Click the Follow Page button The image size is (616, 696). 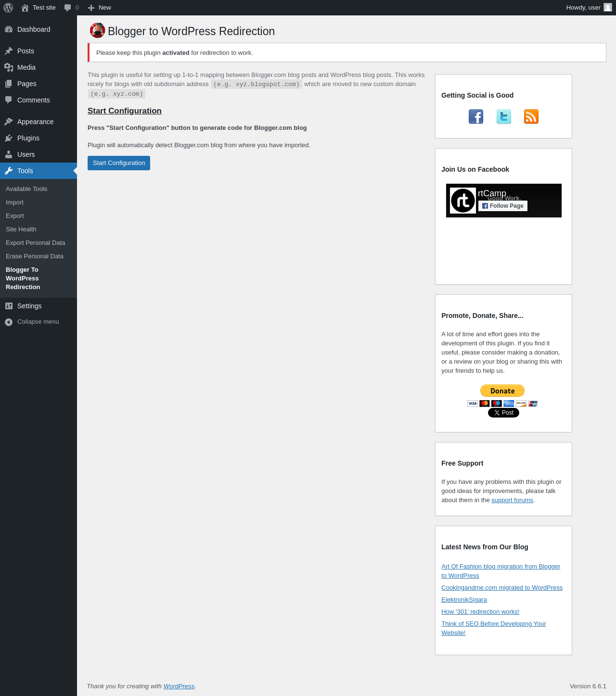coord(503,206)
